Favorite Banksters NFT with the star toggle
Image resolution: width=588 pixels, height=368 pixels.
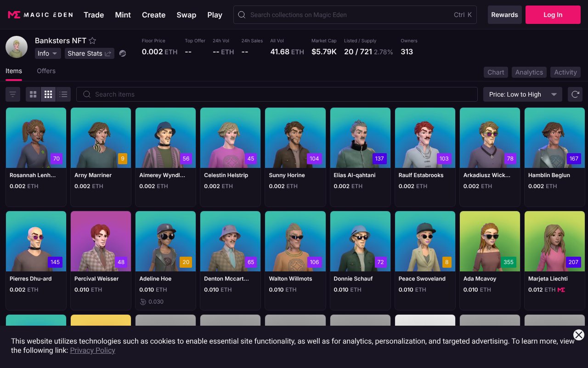(x=92, y=40)
